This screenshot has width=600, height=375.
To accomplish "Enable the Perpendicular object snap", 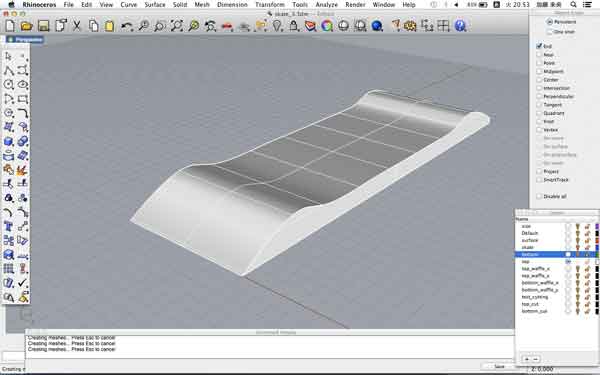I will (x=539, y=96).
